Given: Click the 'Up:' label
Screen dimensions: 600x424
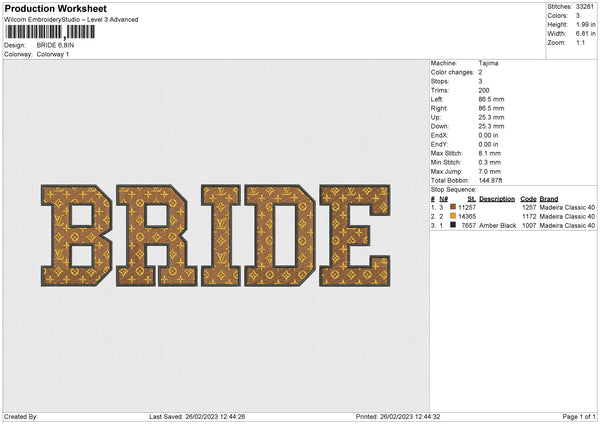Looking at the screenshot, I should pyautogui.click(x=435, y=117).
